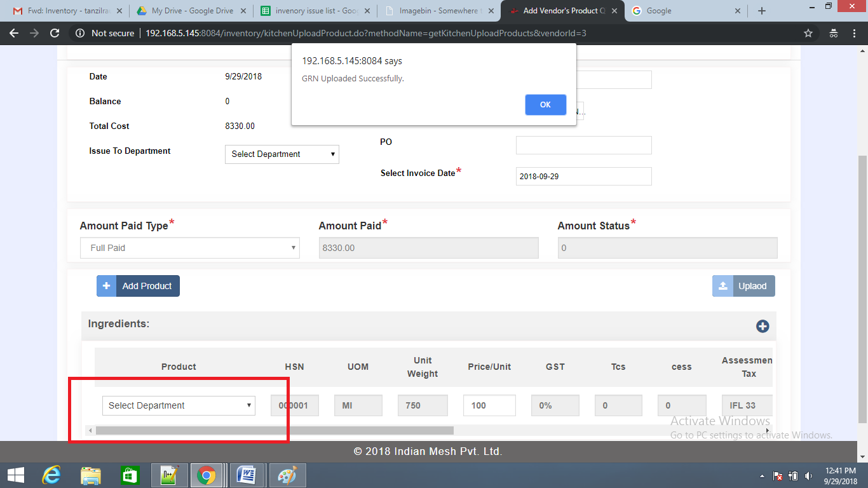The width and height of the screenshot is (868, 488).
Task: Click the HSN field showing 000001
Action: (295, 405)
